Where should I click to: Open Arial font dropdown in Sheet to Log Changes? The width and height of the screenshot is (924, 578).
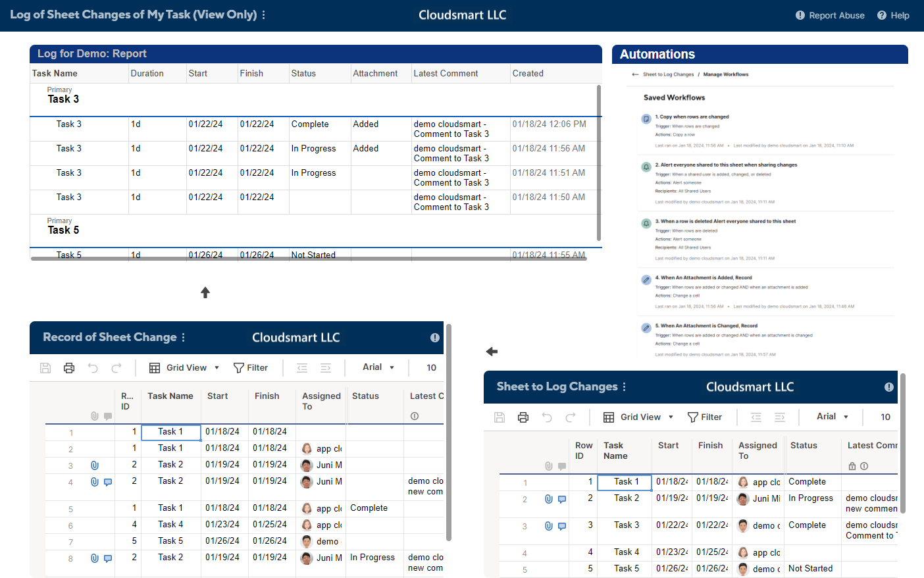click(833, 417)
